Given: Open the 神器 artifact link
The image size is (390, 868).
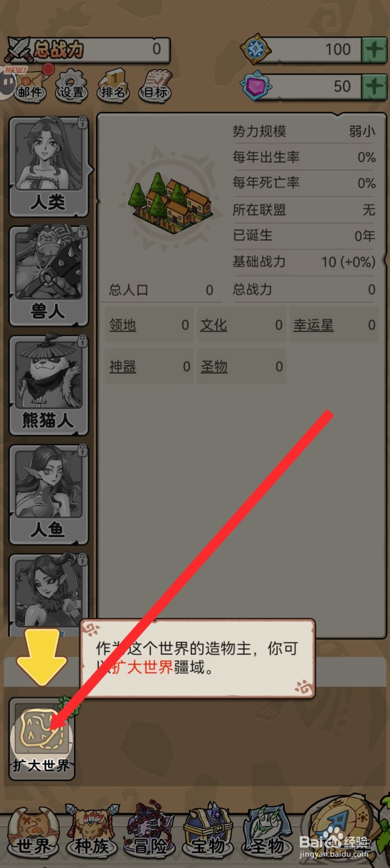Looking at the screenshot, I should click(x=123, y=367).
